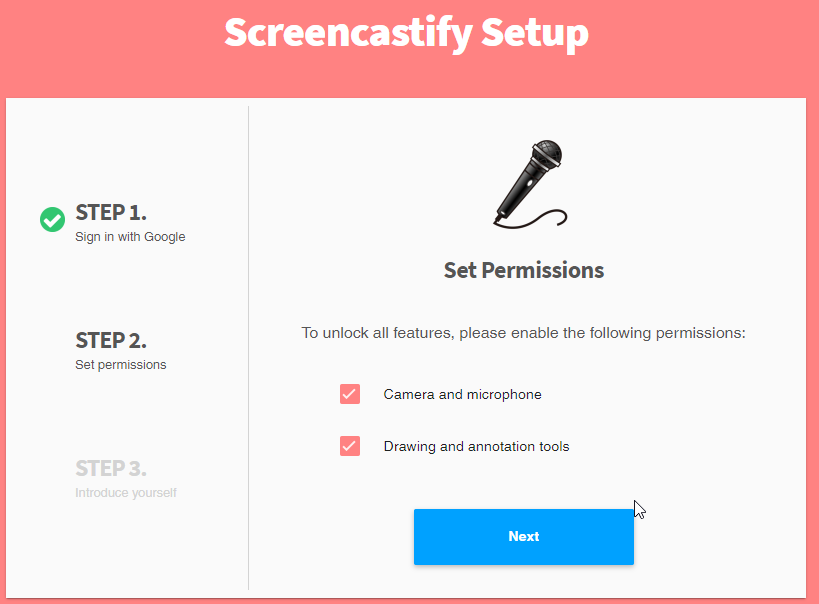819x604 pixels.
Task: Click the "Sign in with Google" step text
Action: pos(130,237)
